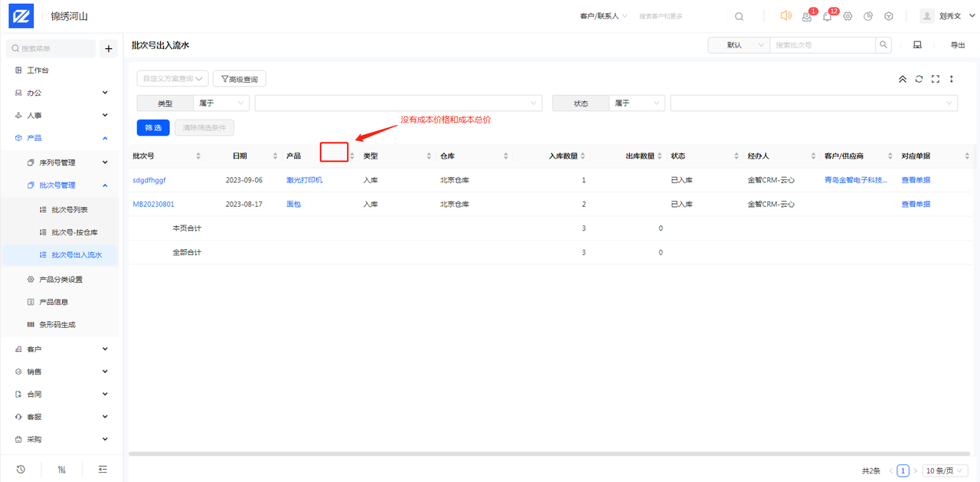The height and width of the screenshot is (482, 980).
Task: Open the 类型 value dropdown field
Action: pos(398,103)
